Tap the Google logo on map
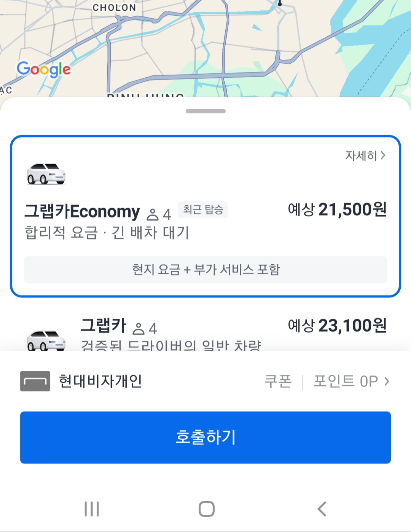The width and height of the screenshot is (411, 532). click(44, 69)
